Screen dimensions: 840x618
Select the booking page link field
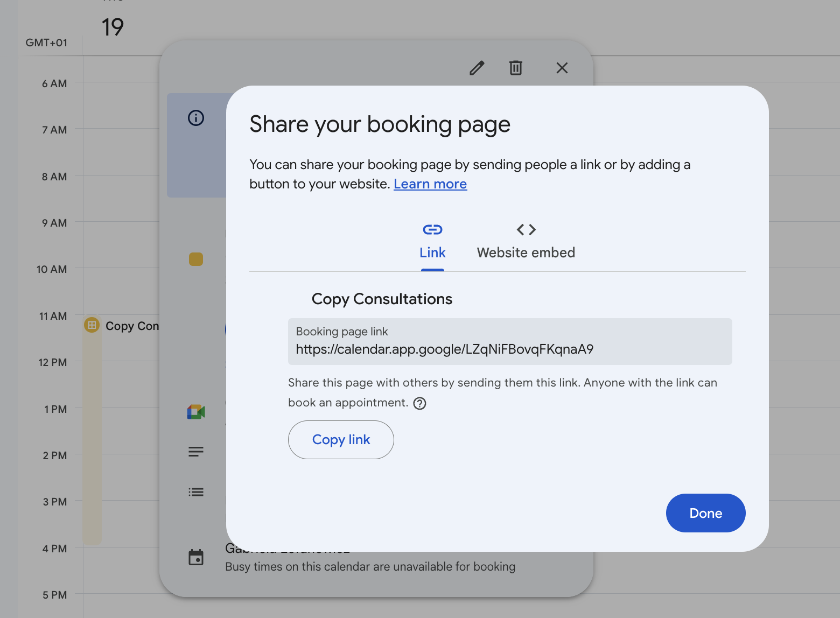point(510,342)
